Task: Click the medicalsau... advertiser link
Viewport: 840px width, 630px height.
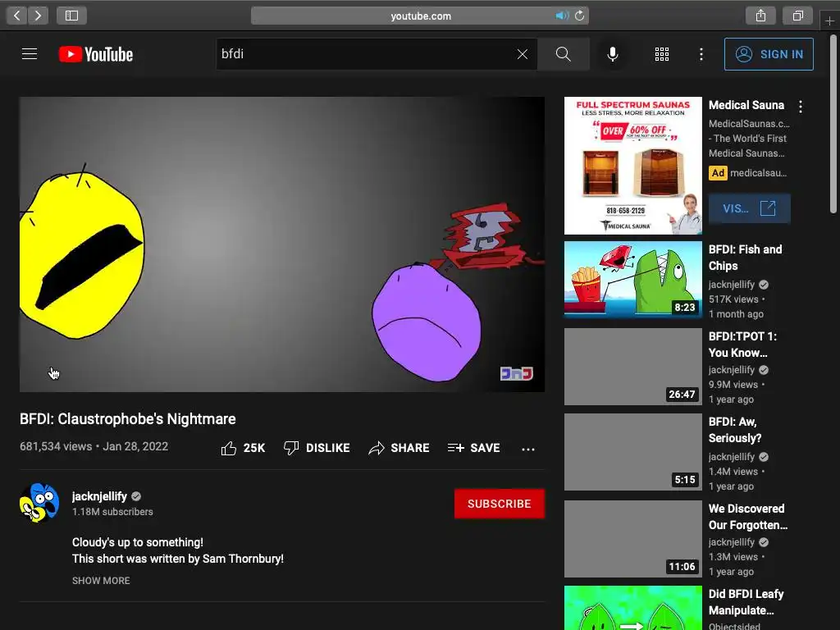Action: (x=759, y=173)
